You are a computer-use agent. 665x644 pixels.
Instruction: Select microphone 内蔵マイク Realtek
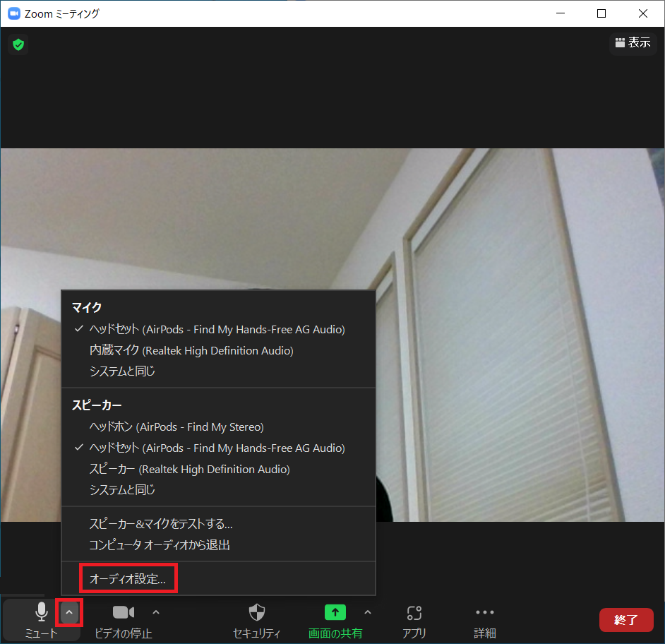(218, 350)
